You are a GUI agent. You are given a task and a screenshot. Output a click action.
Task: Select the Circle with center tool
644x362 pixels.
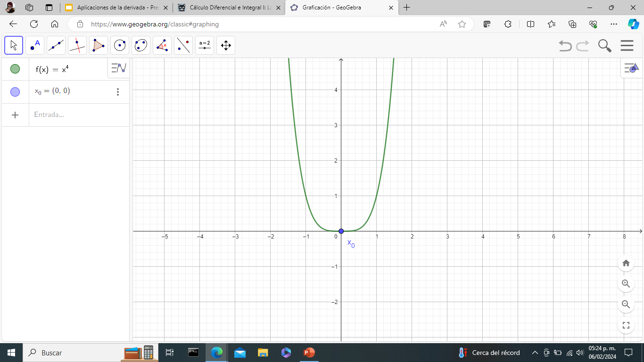tap(120, 45)
